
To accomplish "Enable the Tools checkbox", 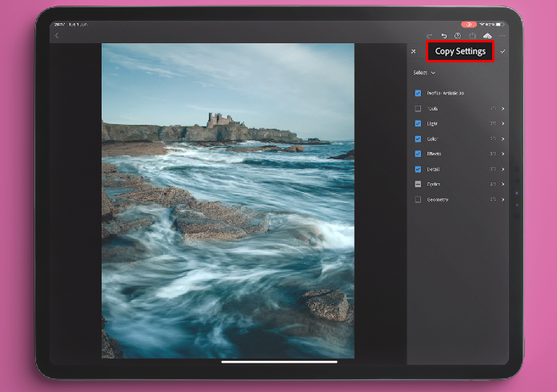I will pos(418,109).
